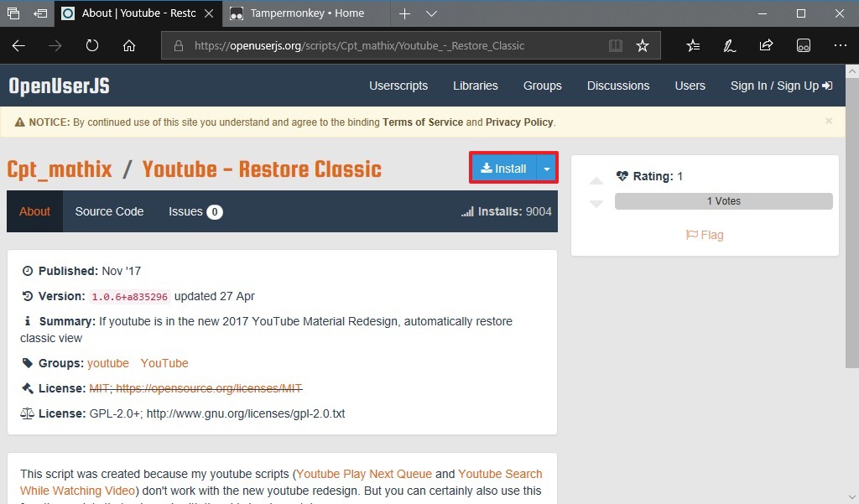Click the forward navigation arrow
859x504 pixels.
[55, 46]
